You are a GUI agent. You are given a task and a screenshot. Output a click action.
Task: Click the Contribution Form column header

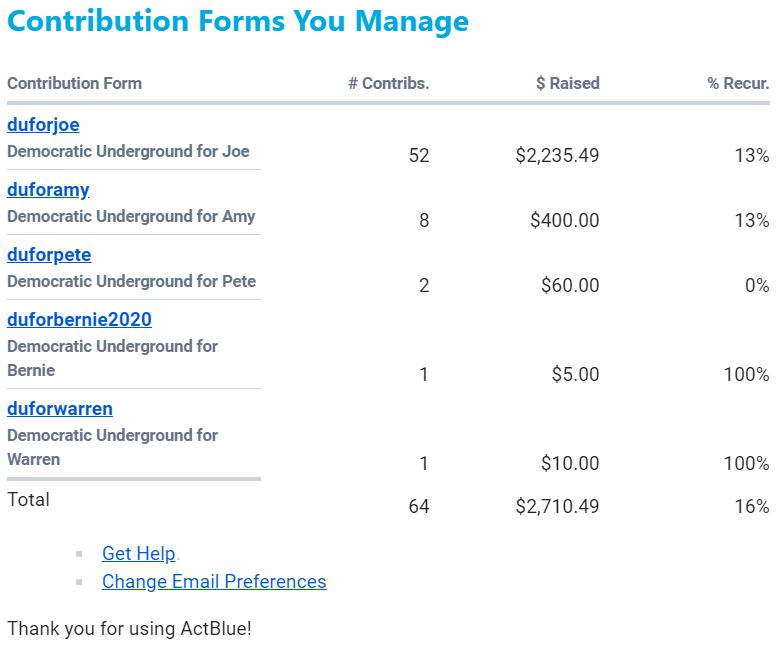coord(74,83)
